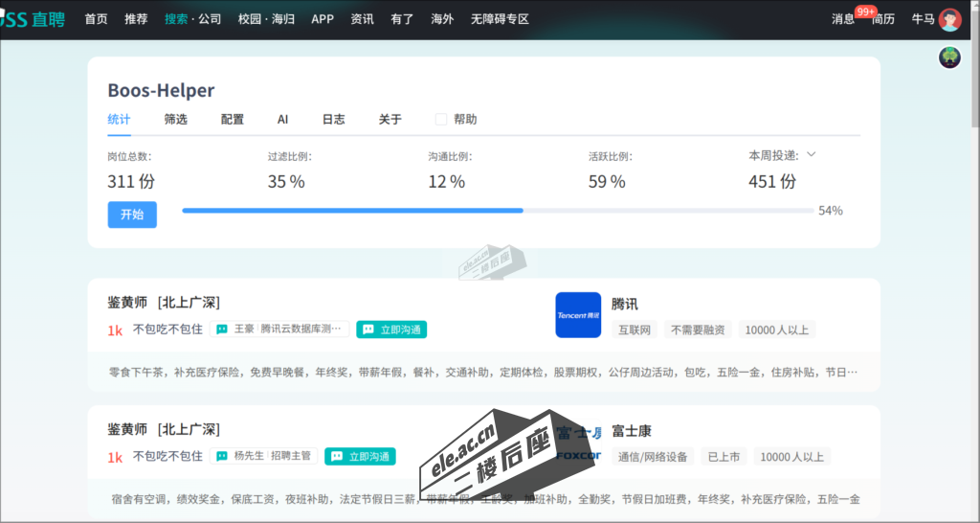Open the 校园·海归 navigation menu item

coord(267,19)
